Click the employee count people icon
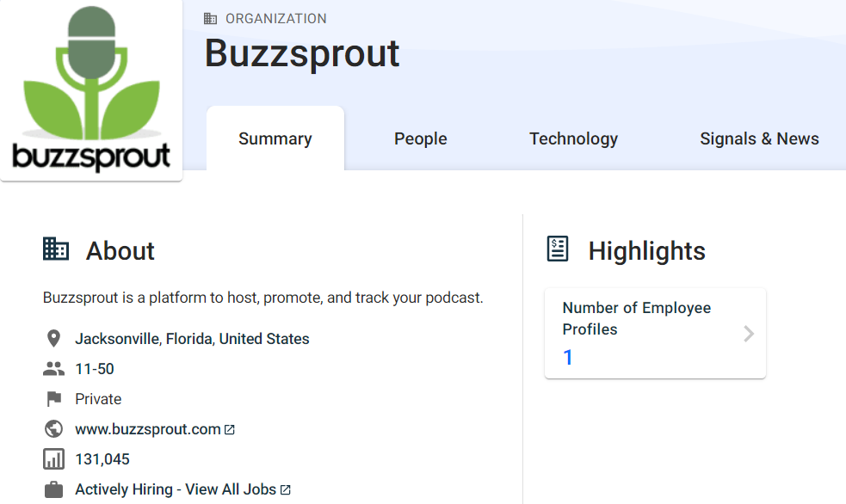 pyautogui.click(x=53, y=369)
